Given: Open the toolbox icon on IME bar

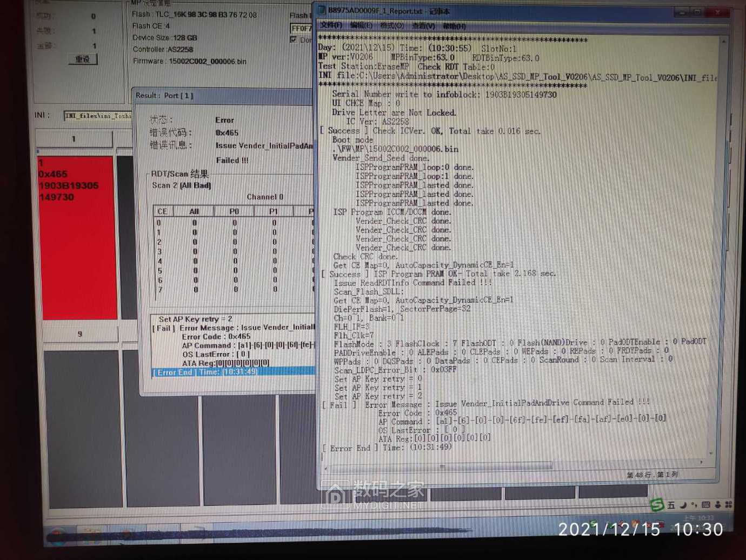Looking at the screenshot, I should point(728,504).
